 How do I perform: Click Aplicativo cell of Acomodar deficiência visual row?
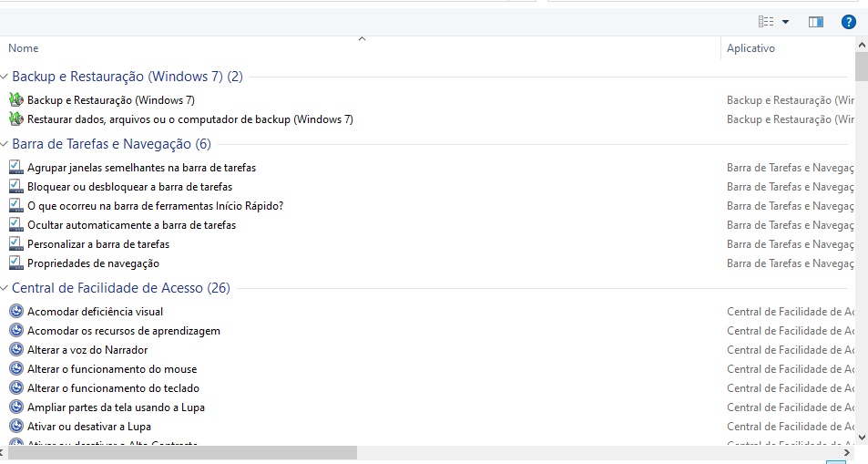pos(791,312)
